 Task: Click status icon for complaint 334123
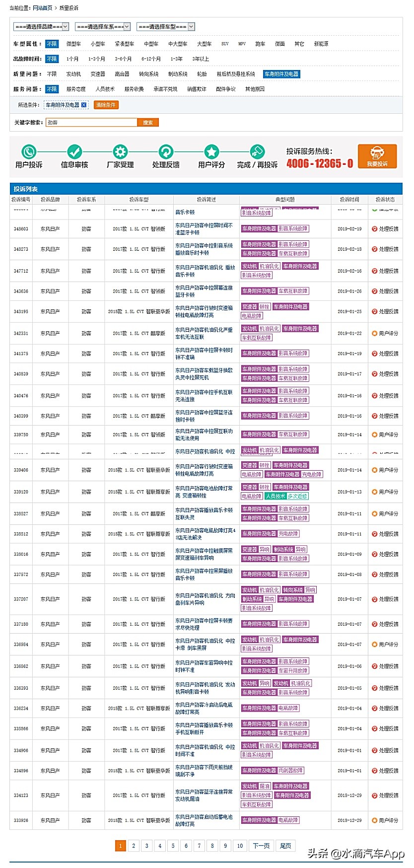pyautogui.click(x=375, y=795)
